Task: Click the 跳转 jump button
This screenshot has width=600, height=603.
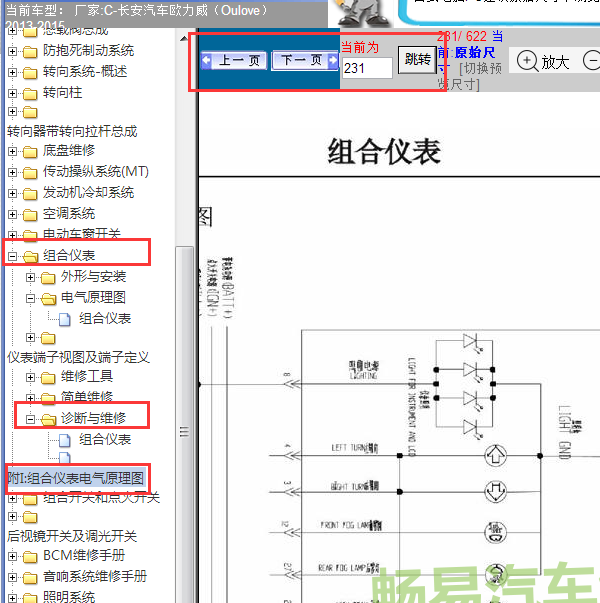Action: (x=417, y=60)
